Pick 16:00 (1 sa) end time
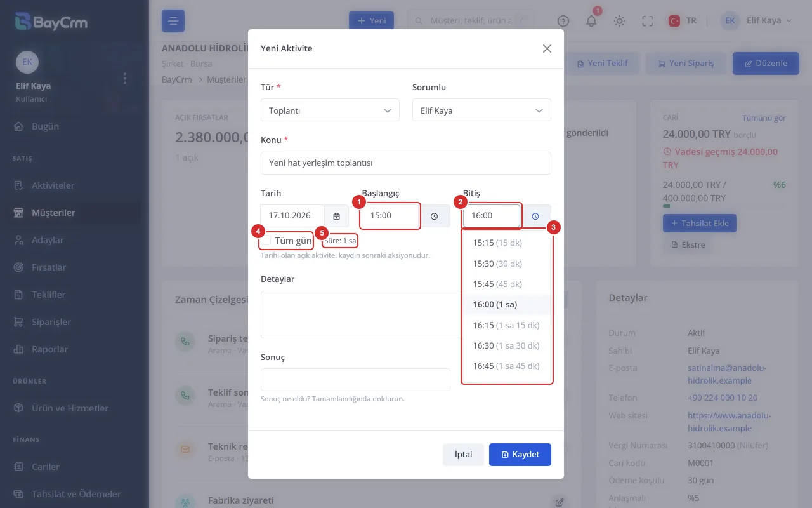The height and width of the screenshot is (508, 812). 506,304
